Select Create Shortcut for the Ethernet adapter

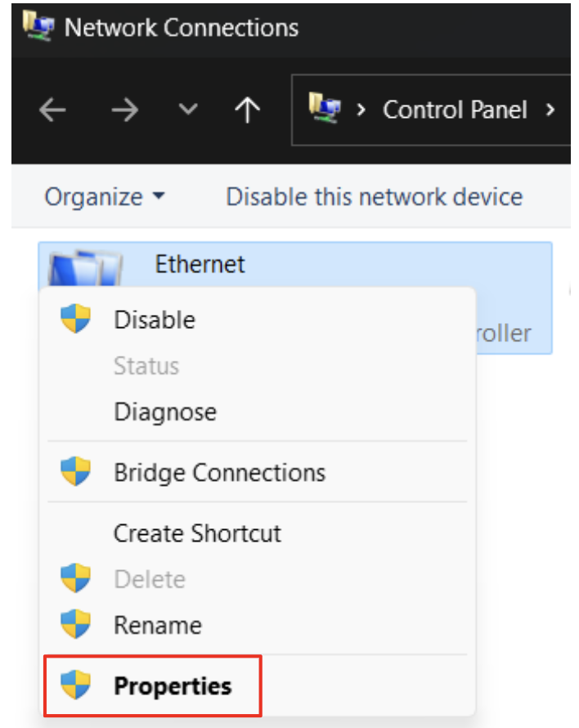[x=197, y=533]
